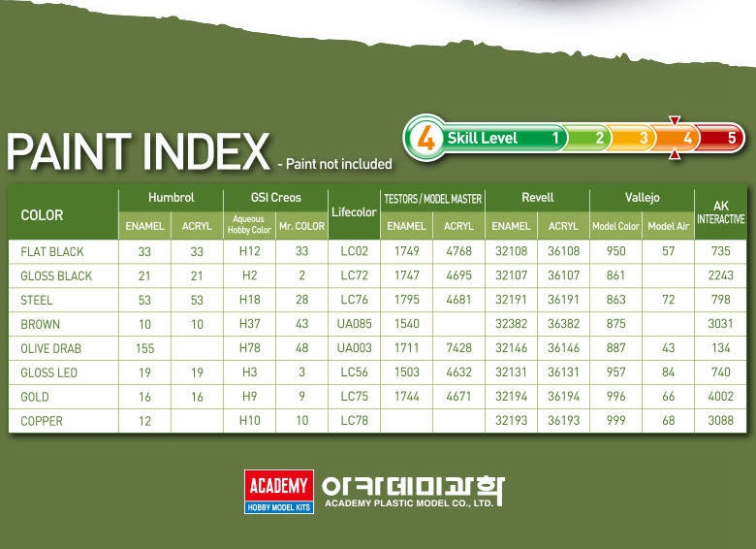Click the PAINT INDEX heading
This screenshot has height=549, width=756.
[x=138, y=152]
